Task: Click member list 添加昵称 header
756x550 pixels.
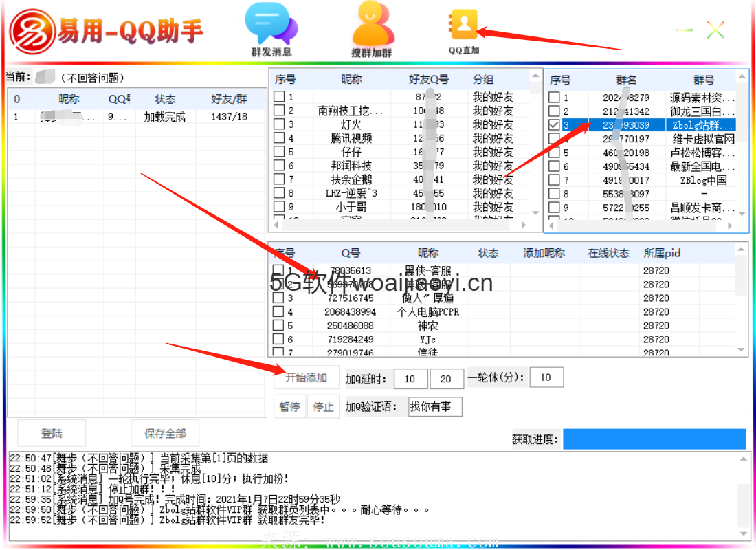Action: click(x=544, y=253)
